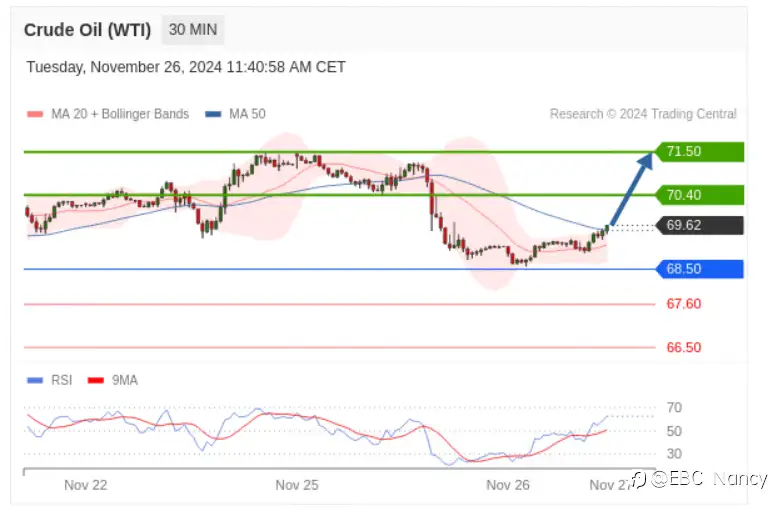
Task: Click the pink MA 20 legend swatch
Action: coord(35,114)
